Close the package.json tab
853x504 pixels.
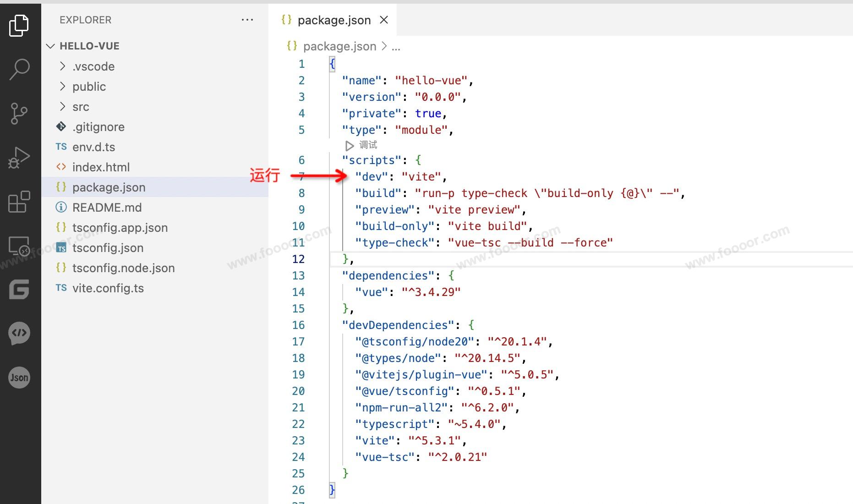tap(384, 20)
